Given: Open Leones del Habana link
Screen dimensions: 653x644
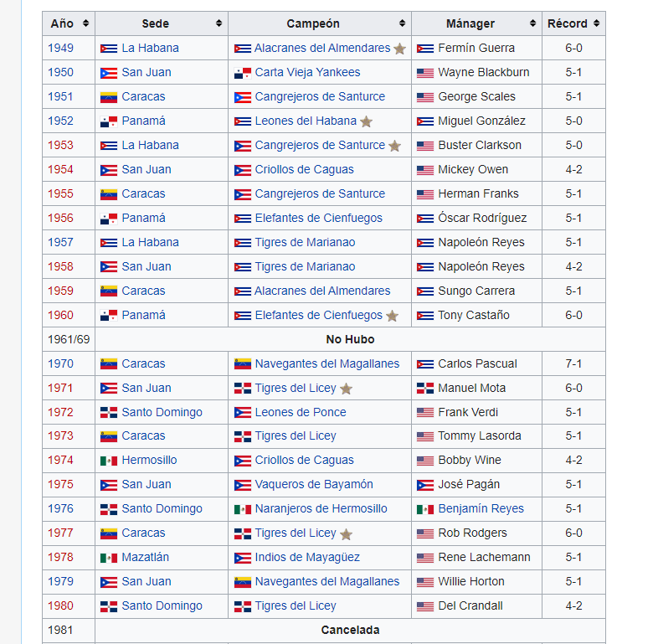Looking at the screenshot, I should pyautogui.click(x=306, y=121).
